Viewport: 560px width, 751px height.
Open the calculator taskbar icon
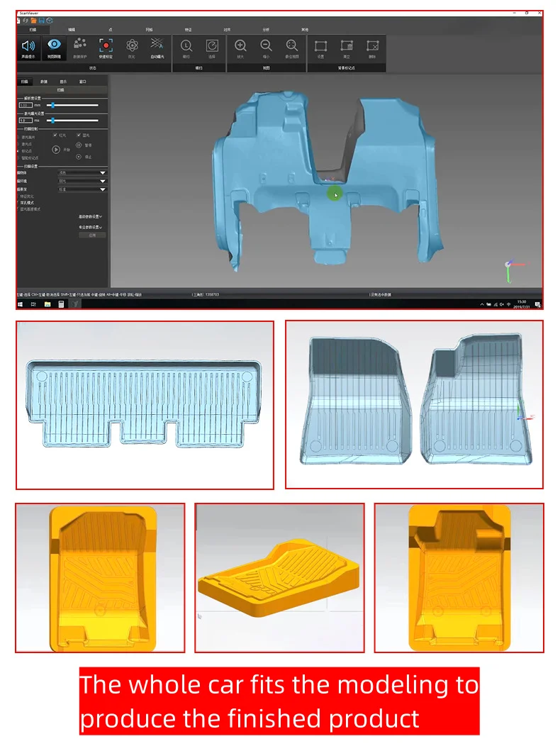pyautogui.click(x=61, y=304)
